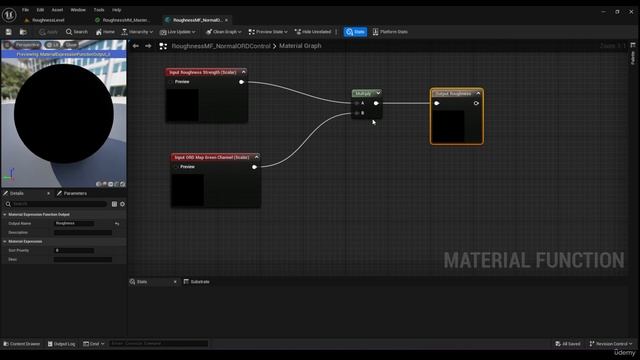
Task: Click the Platform Stats button
Action: (390, 32)
